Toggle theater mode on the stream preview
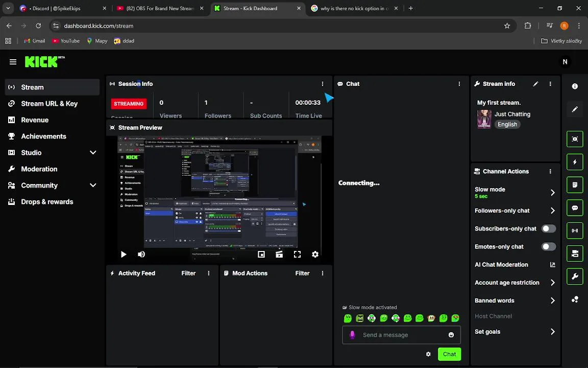 [279, 254]
